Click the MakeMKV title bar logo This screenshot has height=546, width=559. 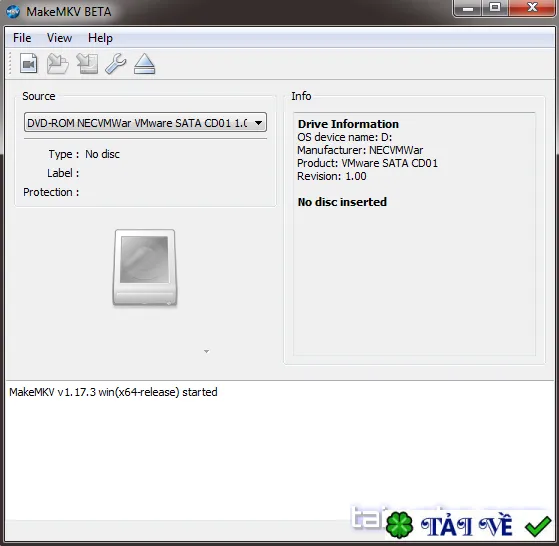point(13,12)
